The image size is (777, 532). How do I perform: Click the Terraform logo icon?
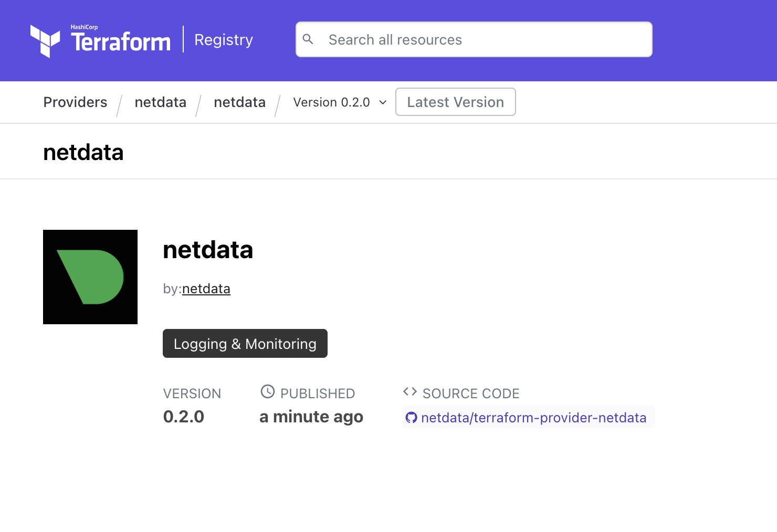tap(45, 40)
